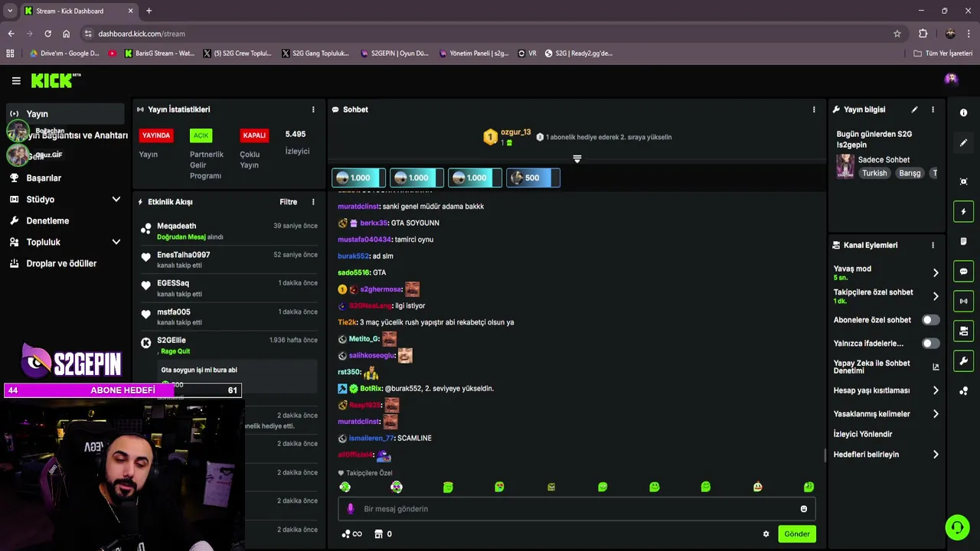980x551 pixels.
Task: Click the Bir mesaj gönderin input field
Action: (577, 509)
